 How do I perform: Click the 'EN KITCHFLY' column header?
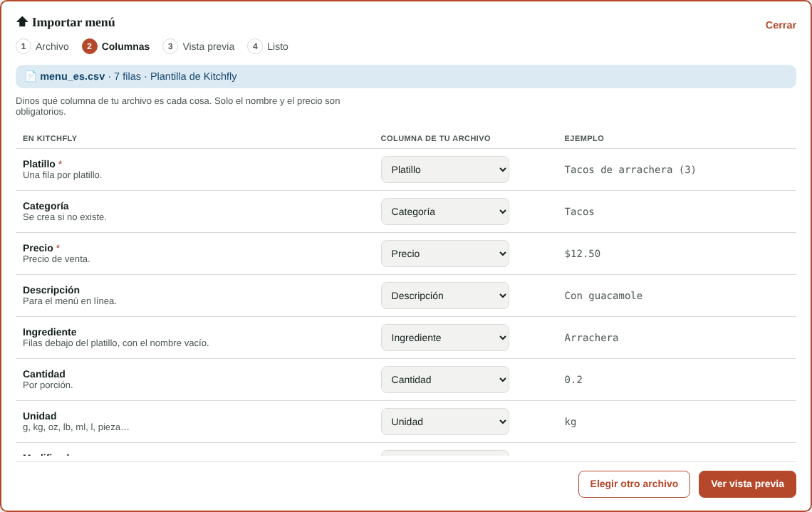(50, 138)
